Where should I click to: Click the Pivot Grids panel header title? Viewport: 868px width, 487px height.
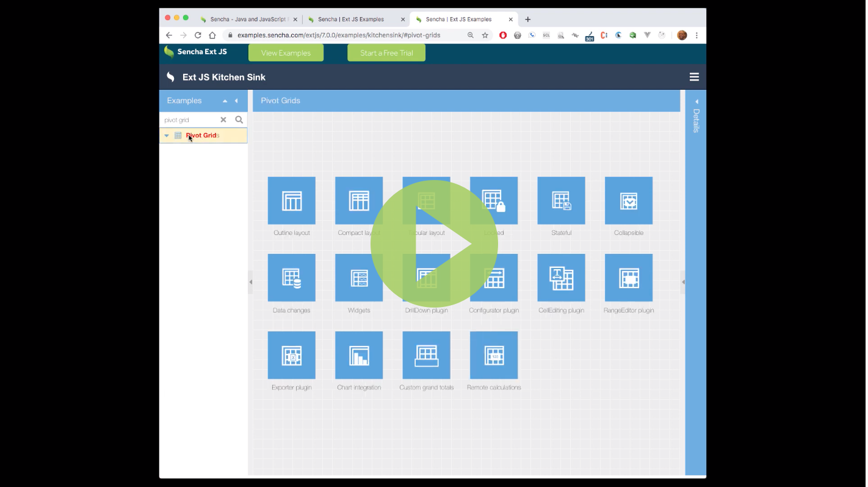pos(281,101)
